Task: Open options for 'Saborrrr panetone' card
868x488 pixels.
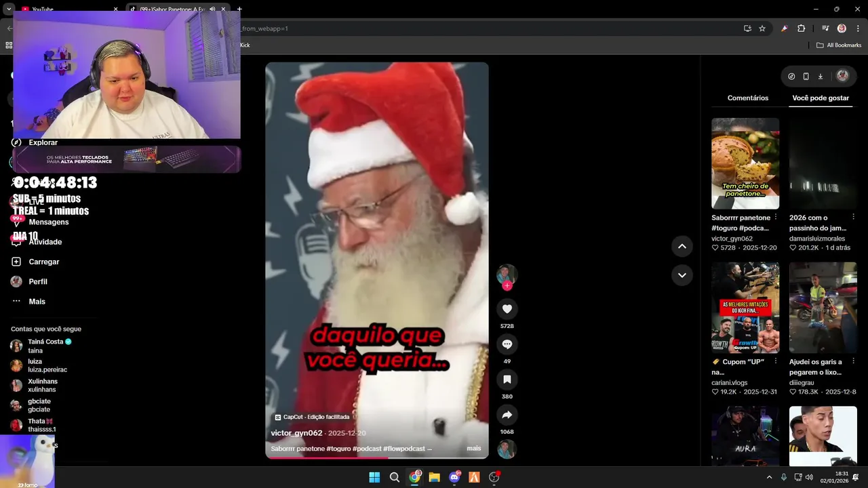Action: [776, 218]
